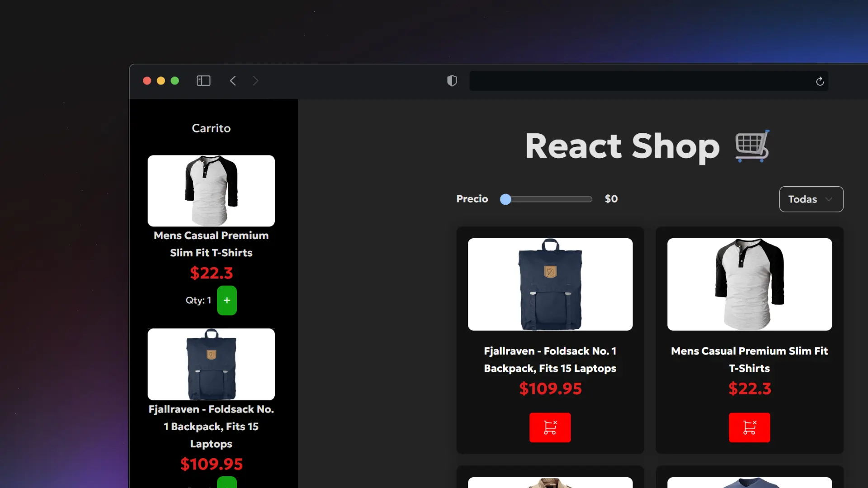The image size is (868, 488).
Task: Open the Fjallraven backpack product image
Action: click(550, 284)
